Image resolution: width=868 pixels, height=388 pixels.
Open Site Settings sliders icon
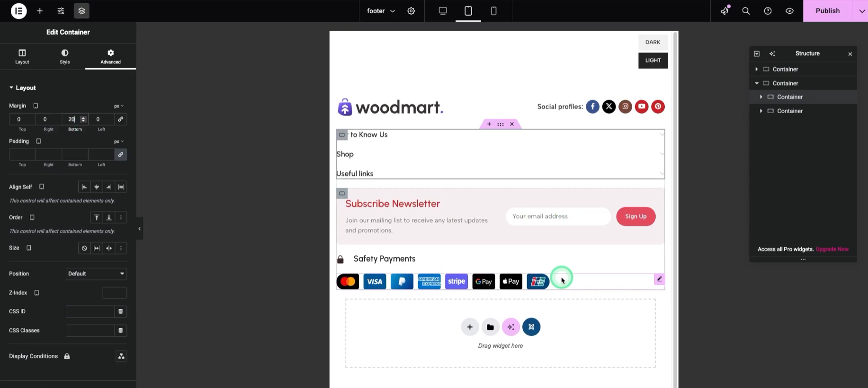pos(61,11)
